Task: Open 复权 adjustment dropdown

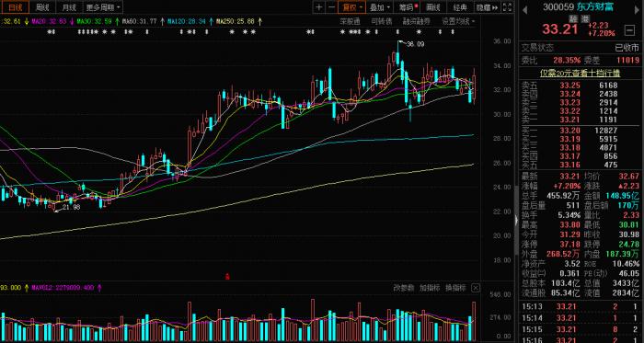Action: click(352, 7)
